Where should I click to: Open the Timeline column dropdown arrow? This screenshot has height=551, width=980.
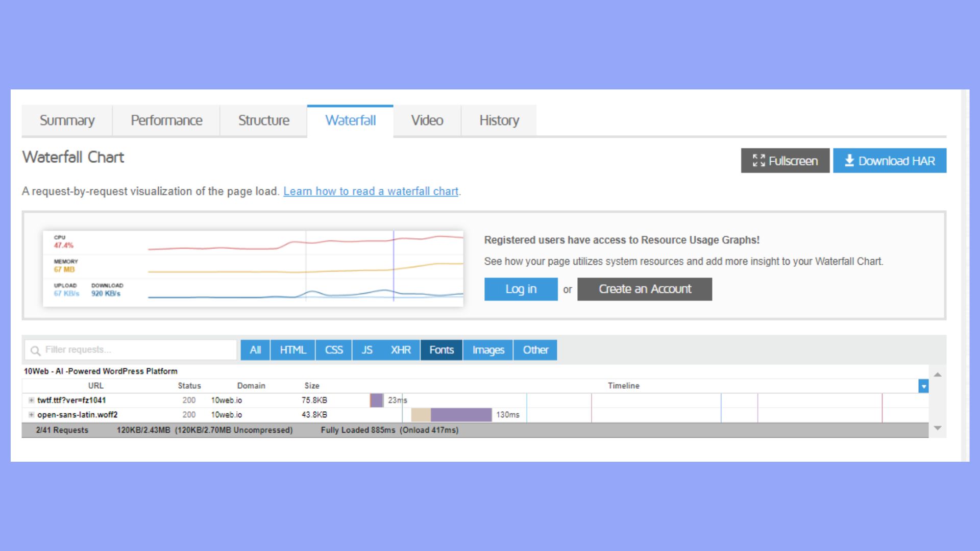pos(923,386)
